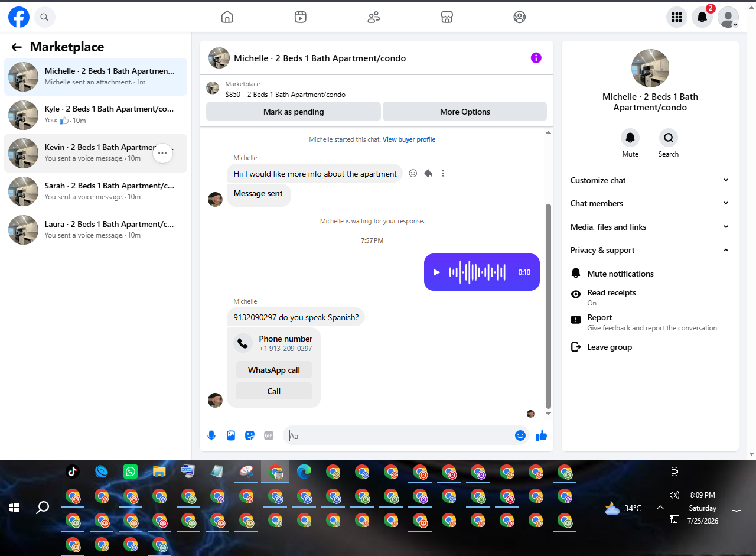Image resolution: width=756 pixels, height=556 pixels.
Task: Play the sent voice message
Action: (436, 272)
